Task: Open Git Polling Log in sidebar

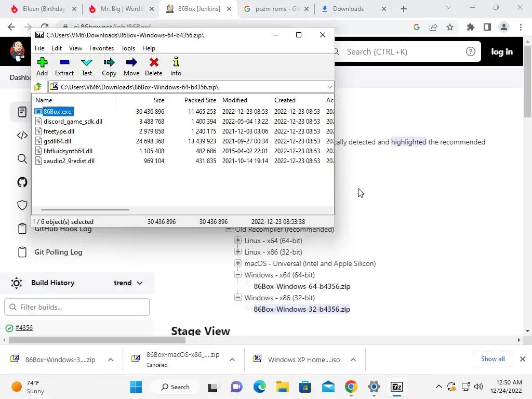Action: pyautogui.click(x=58, y=252)
